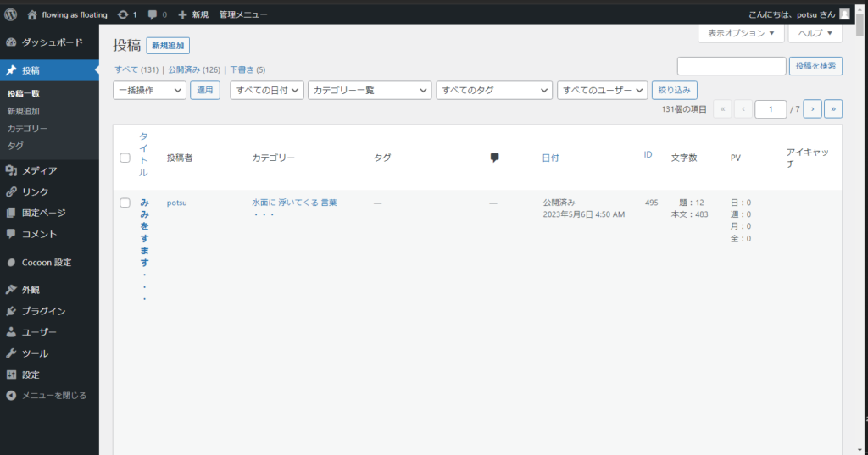Click the WordPress logo icon

11,14
